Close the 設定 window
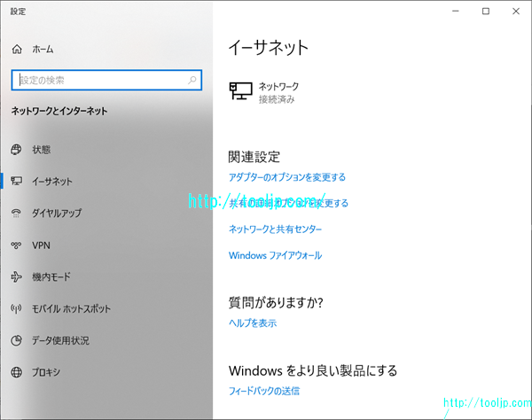This screenshot has width=532, height=420. (516, 12)
